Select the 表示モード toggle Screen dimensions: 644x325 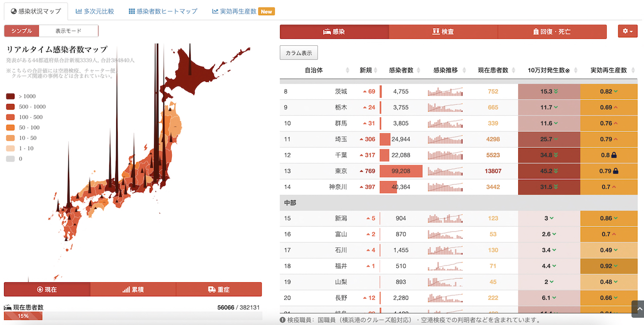click(x=68, y=31)
